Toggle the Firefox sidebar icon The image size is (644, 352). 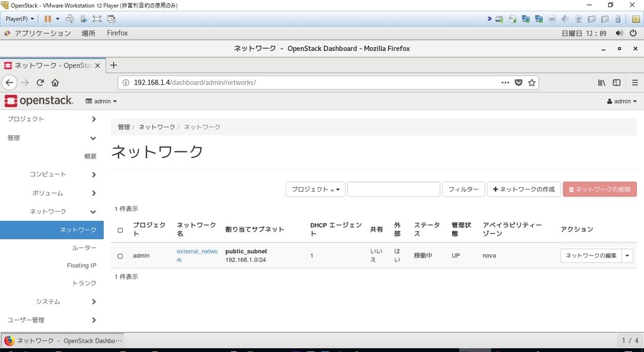(x=616, y=82)
